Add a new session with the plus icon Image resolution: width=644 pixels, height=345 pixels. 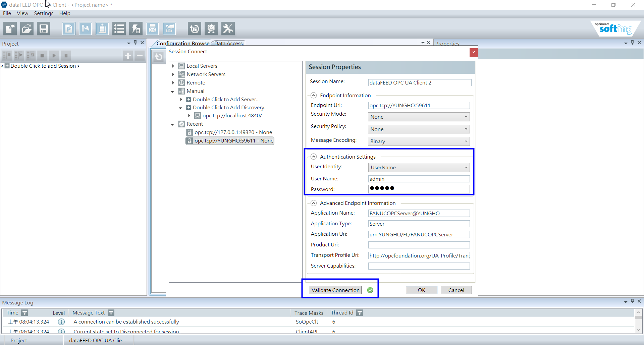[x=128, y=55]
